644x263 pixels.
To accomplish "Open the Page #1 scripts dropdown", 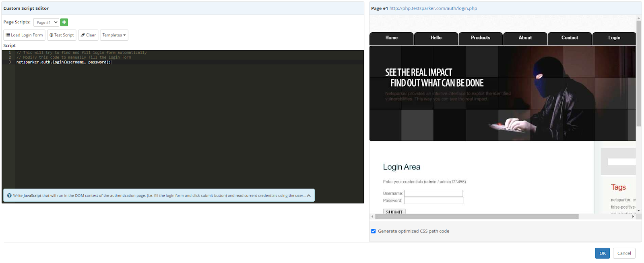I will [46, 22].
